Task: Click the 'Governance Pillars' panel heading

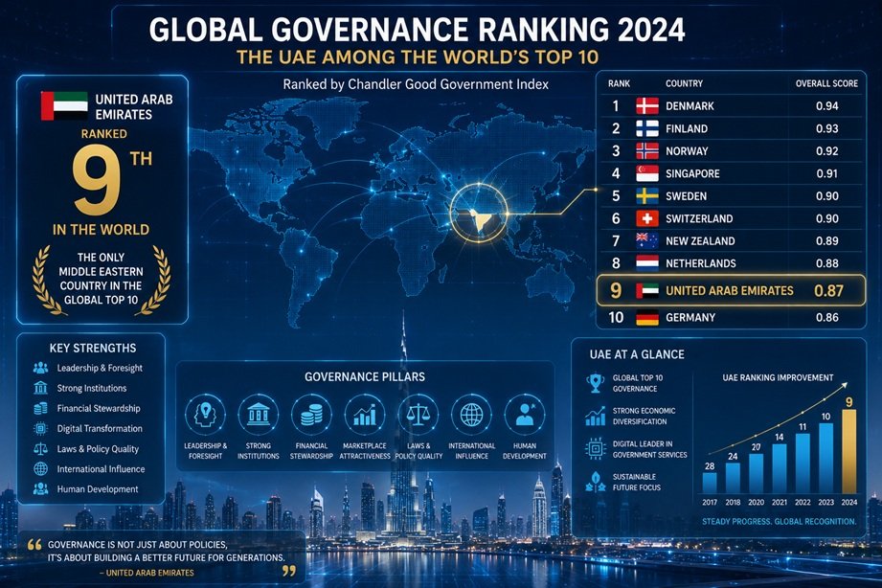Action: point(365,377)
